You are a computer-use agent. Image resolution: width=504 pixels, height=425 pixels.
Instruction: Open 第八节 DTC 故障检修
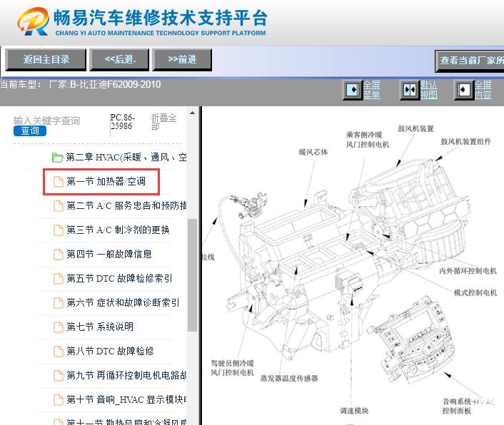110,351
